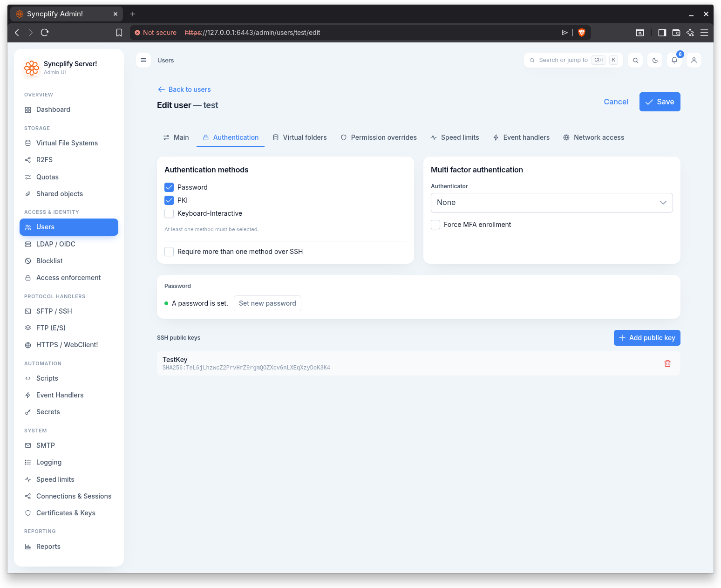Screen dimensions: 721x588
Task: Open Scripts page
Action: (x=69, y=378)
